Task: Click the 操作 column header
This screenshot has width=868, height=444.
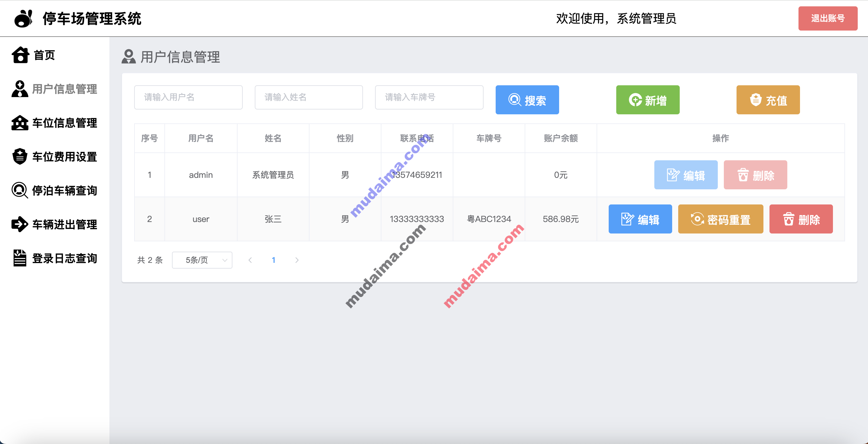Action: pos(721,138)
